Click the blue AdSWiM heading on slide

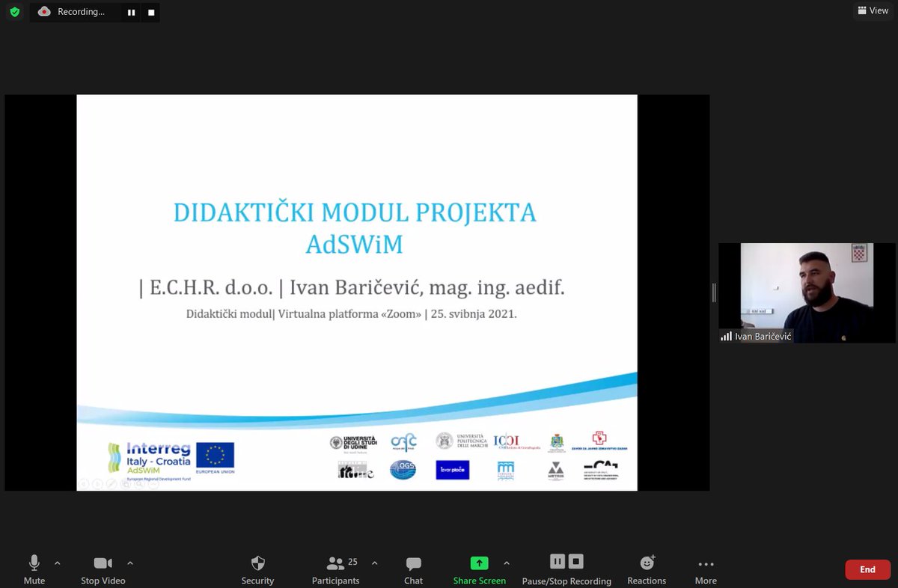(x=354, y=245)
